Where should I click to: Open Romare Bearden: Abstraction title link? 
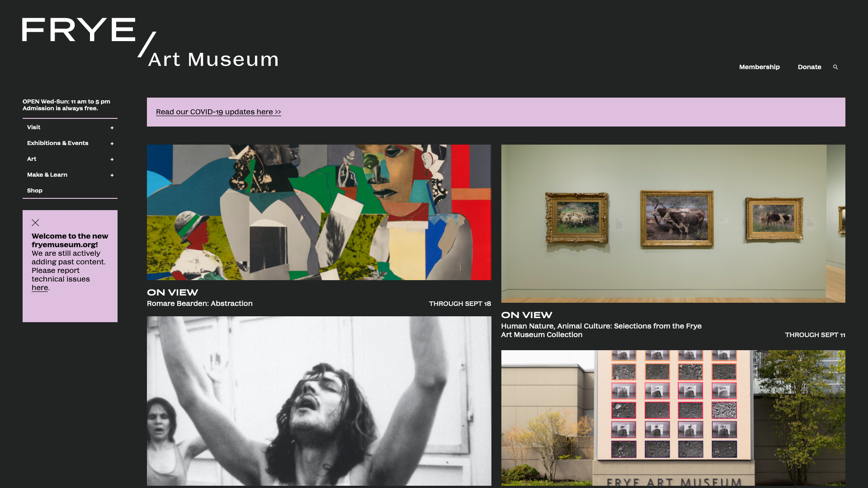[200, 304]
